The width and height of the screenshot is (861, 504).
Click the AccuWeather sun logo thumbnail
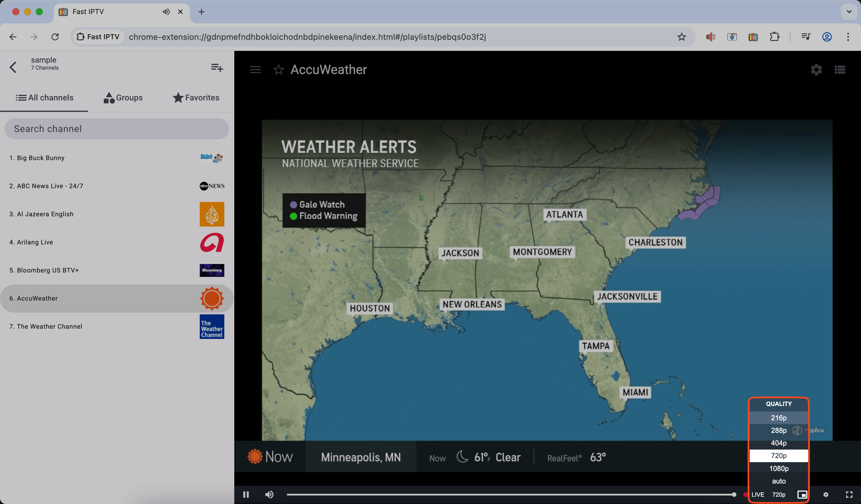tap(212, 299)
